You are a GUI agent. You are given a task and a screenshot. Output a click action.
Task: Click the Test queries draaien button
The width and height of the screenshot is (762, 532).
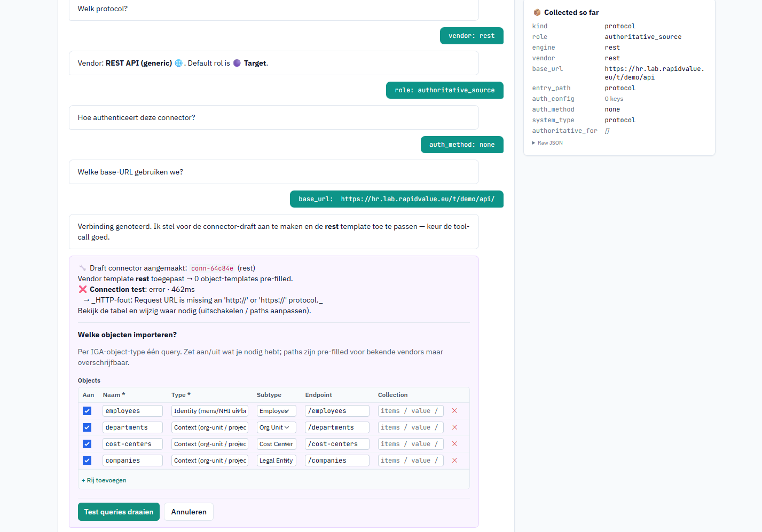(x=119, y=512)
